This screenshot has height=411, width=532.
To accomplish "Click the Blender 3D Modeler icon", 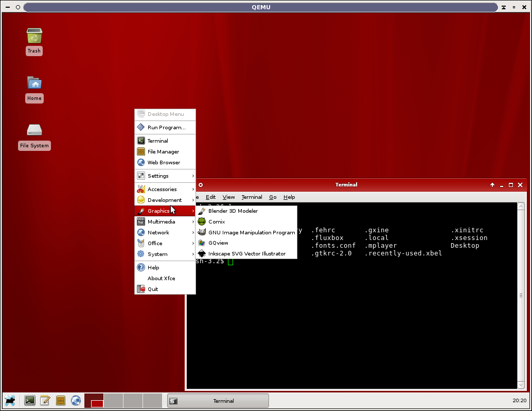I will pyautogui.click(x=202, y=211).
